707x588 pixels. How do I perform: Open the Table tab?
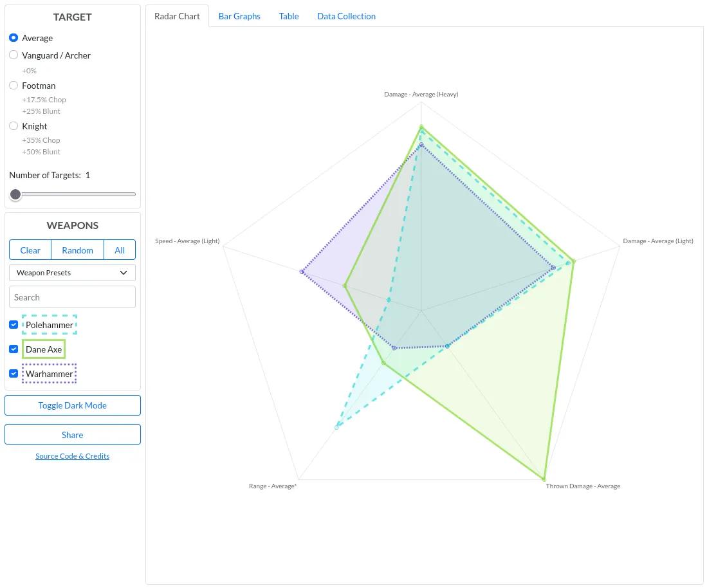pos(289,16)
